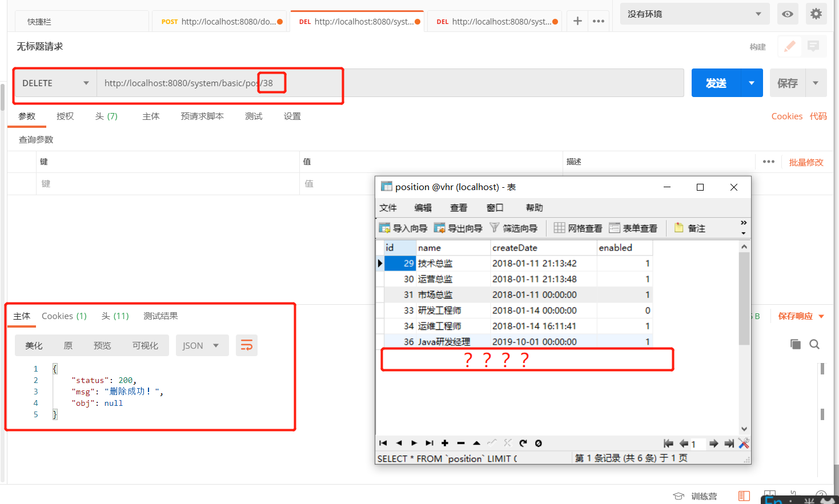Screen dimensions: 839x504
Task: Expand the Save button dropdown arrow
Action: pos(816,83)
